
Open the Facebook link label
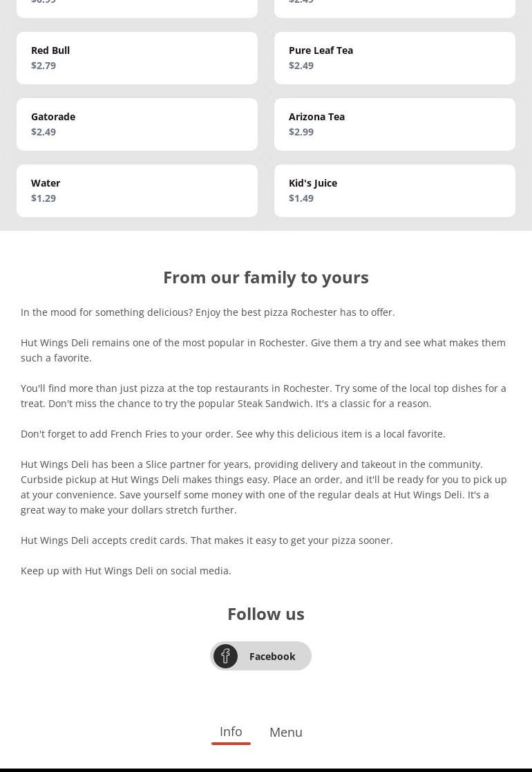[x=272, y=657]
